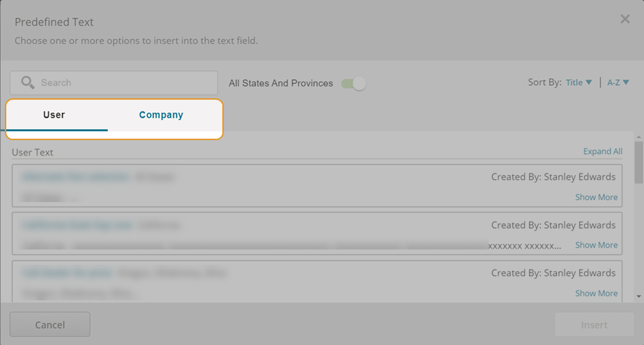This screenshot has width=644, height=345.
Task: Show More on the second text entry
Action: (597, 245)
